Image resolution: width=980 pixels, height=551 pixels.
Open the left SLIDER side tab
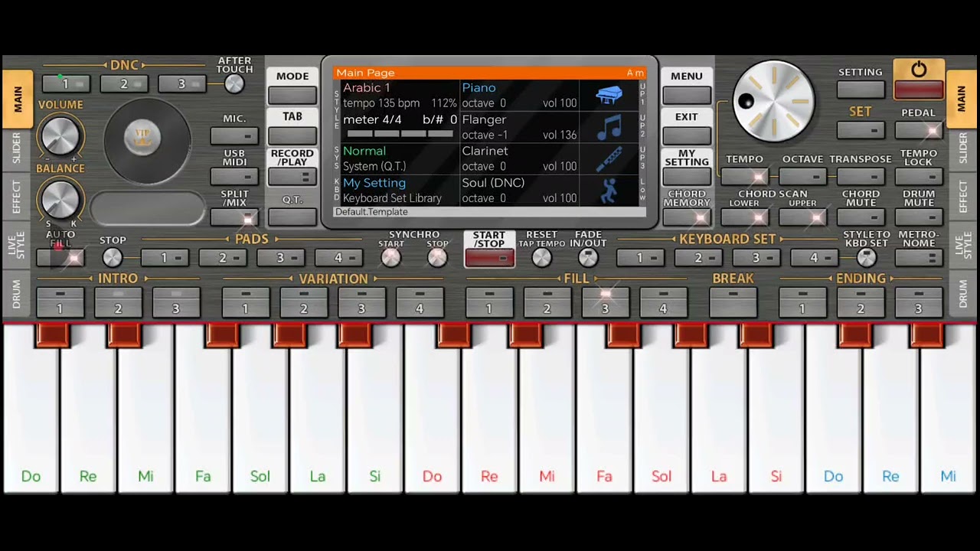tap(17, 148)
